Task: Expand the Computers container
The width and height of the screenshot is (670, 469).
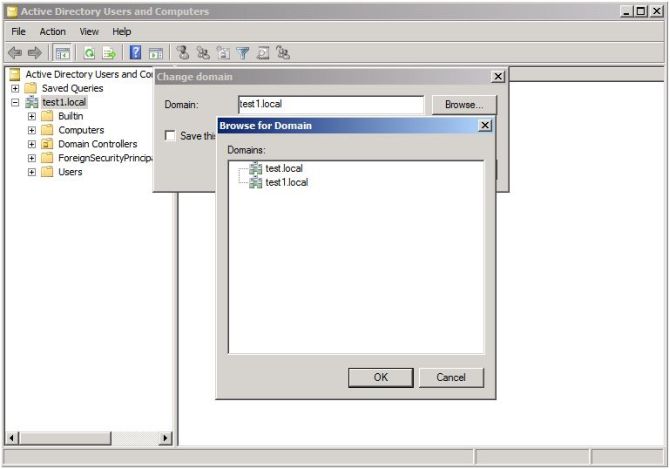Action: (x=32, y=130)
